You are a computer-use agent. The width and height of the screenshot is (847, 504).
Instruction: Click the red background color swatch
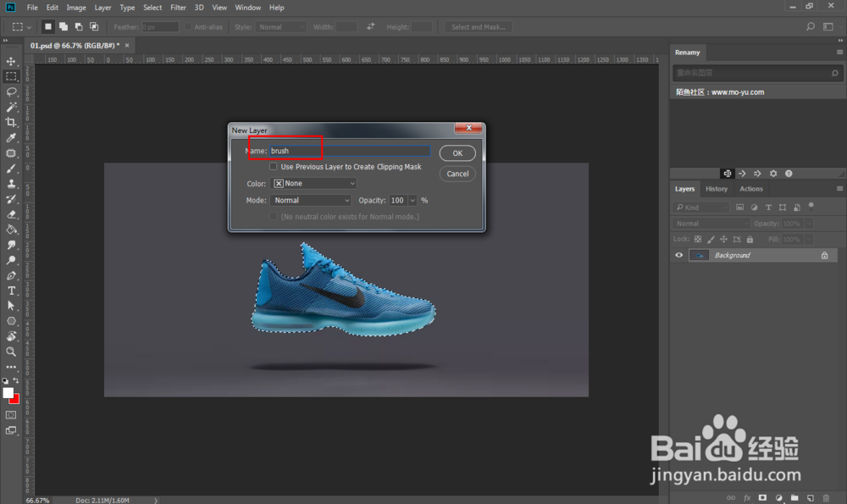(15, 400)
